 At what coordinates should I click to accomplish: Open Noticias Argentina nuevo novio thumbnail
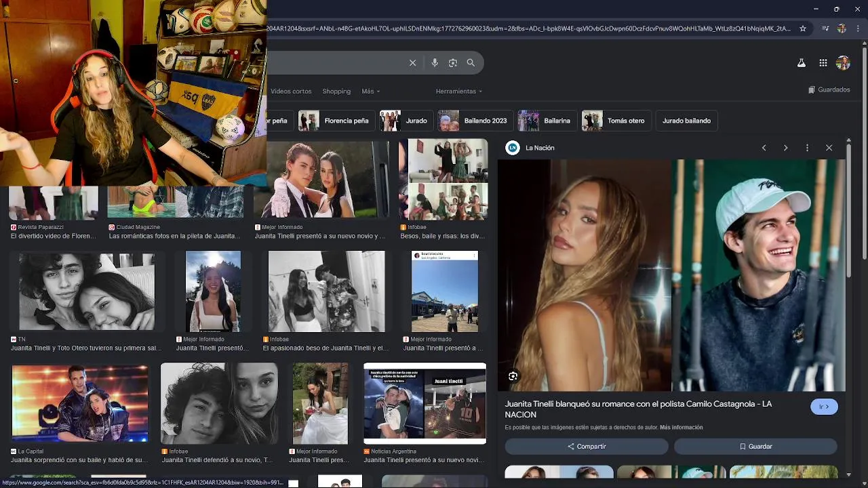tap(425, 404)
